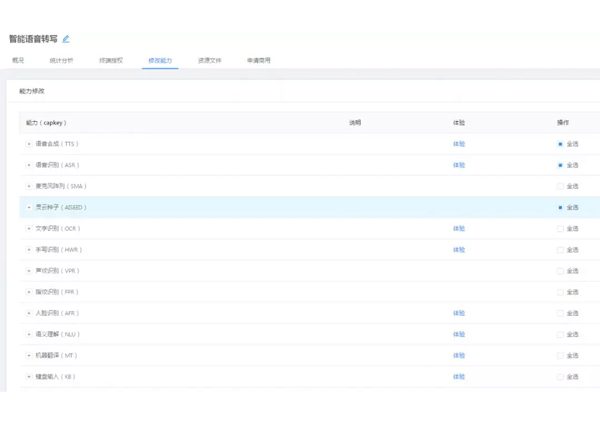Screen dimensions: 600x423
Task: Click the 体验 link for 语音合成 (TTS)
Action: click(x=459, y=144)
